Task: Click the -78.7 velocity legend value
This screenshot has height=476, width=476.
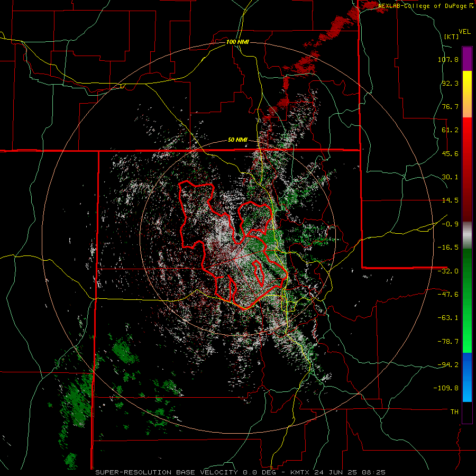Action: [448, 342]
